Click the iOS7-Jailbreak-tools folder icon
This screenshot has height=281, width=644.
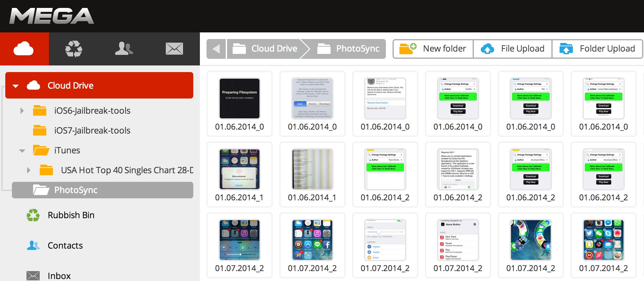[x=40, y=130]
